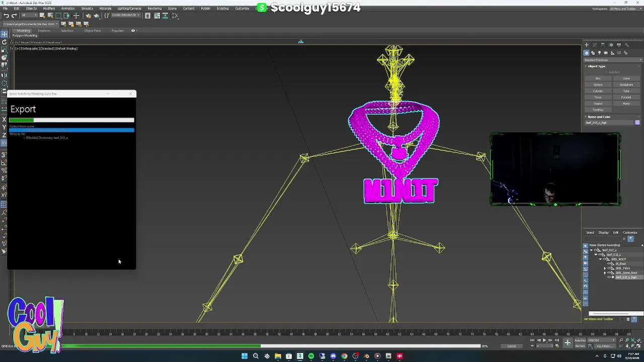Open Select by Name tool

point(50,16)
